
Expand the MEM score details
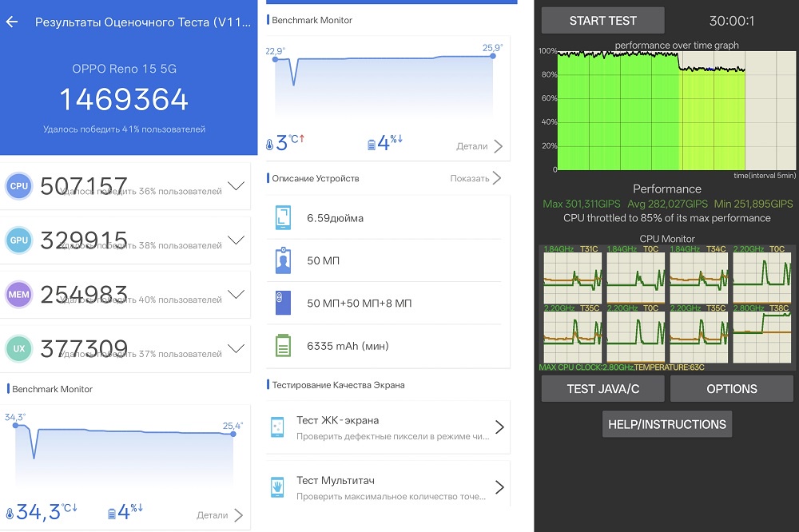coord(236,293)
